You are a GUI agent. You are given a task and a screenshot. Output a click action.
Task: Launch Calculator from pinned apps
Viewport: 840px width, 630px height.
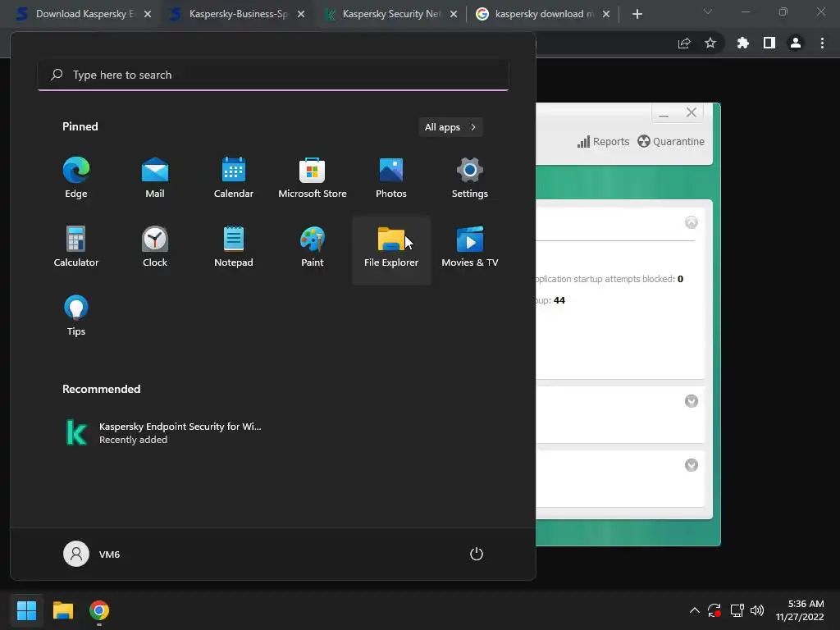click(x=76, y=247)
